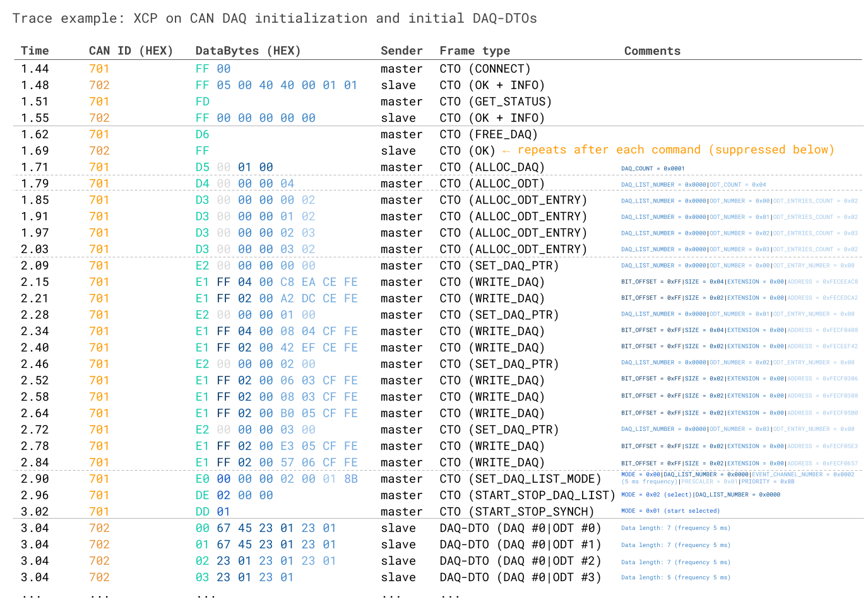Screen dimensions: 868x612
Task: Click 'CTO (SET_DAQ_PTR)' in the 2.72 row
Action: tap(499, 430)
